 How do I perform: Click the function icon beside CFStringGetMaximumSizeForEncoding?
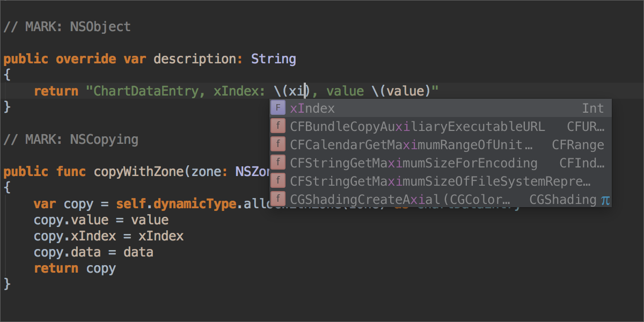point(277,163)
